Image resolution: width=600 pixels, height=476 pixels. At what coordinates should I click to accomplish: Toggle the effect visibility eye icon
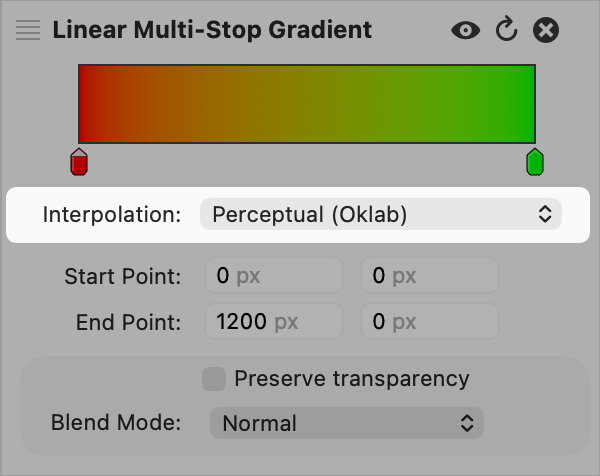coord(465,30)
